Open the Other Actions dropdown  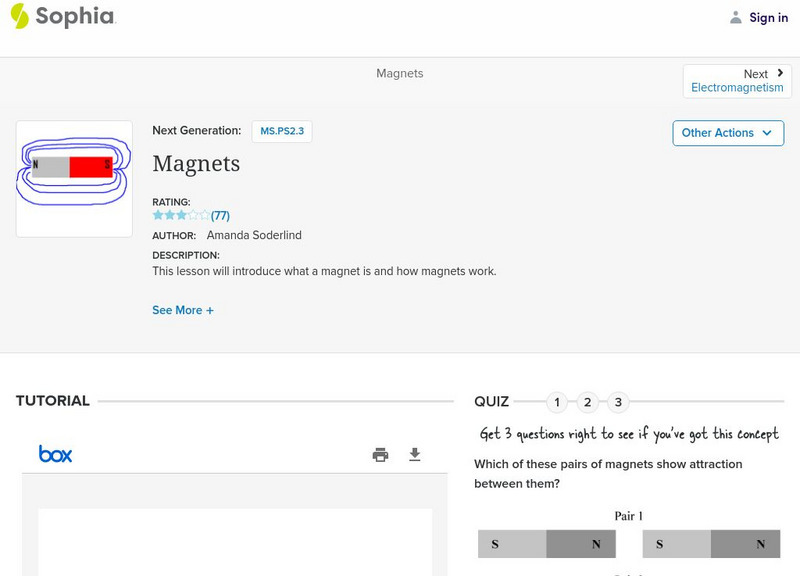(x=728, y=133)
